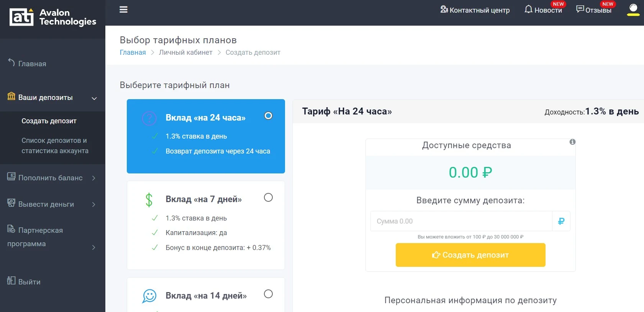
Task: Select the «на 14 дней» plan radio button
Action: click(268, 294)
